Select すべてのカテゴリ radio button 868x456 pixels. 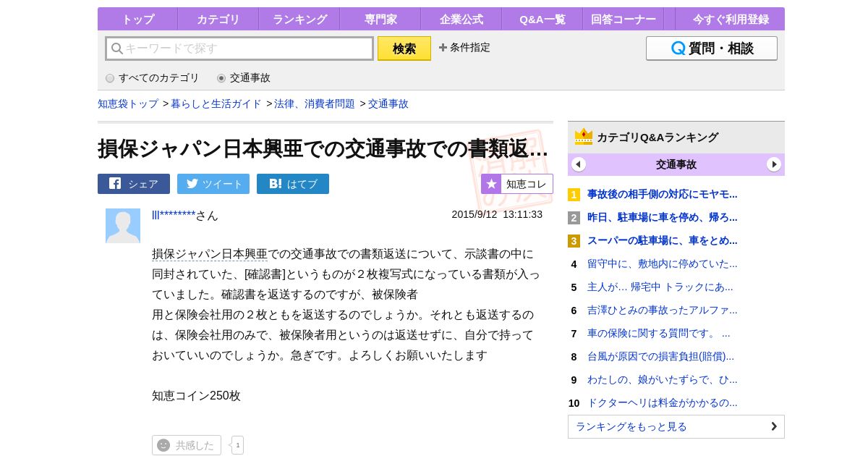pyautogui.click(x=110, y=78)
